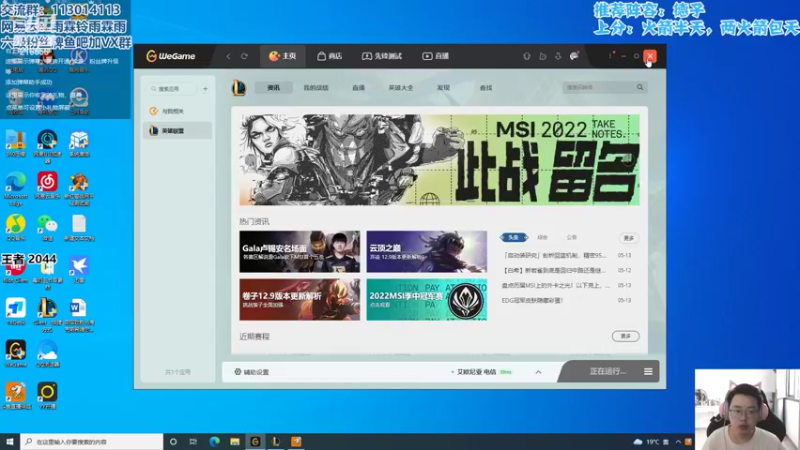Open the 卷子12.9版本更新解析 card
The image size is (800, 450).
pos(299,299)
